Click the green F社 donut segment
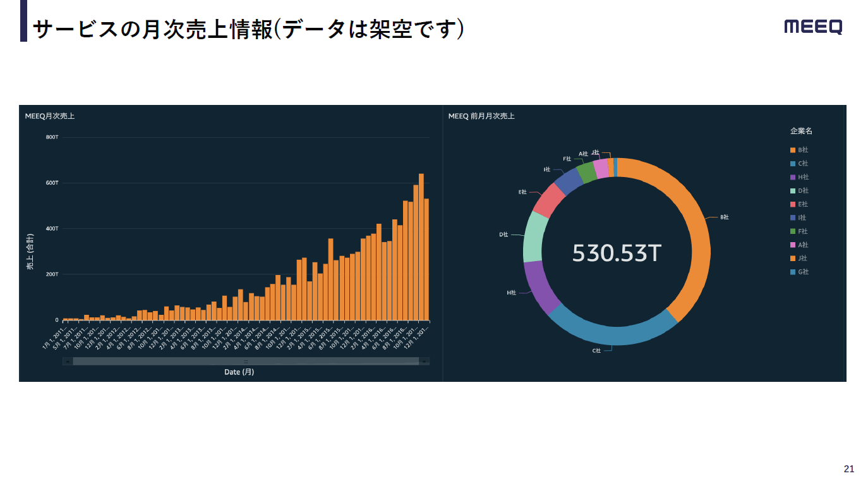This screenshot has height=483, width=868. [x=587, y=172]
